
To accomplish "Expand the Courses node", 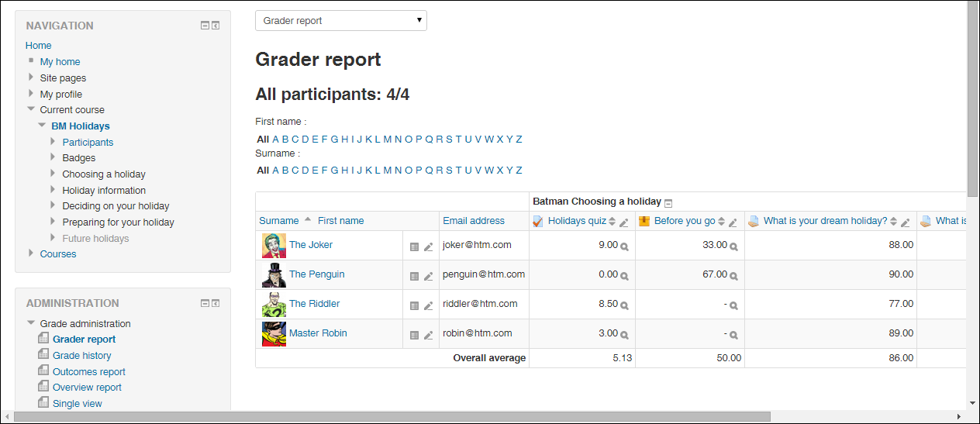I will 31,253.
